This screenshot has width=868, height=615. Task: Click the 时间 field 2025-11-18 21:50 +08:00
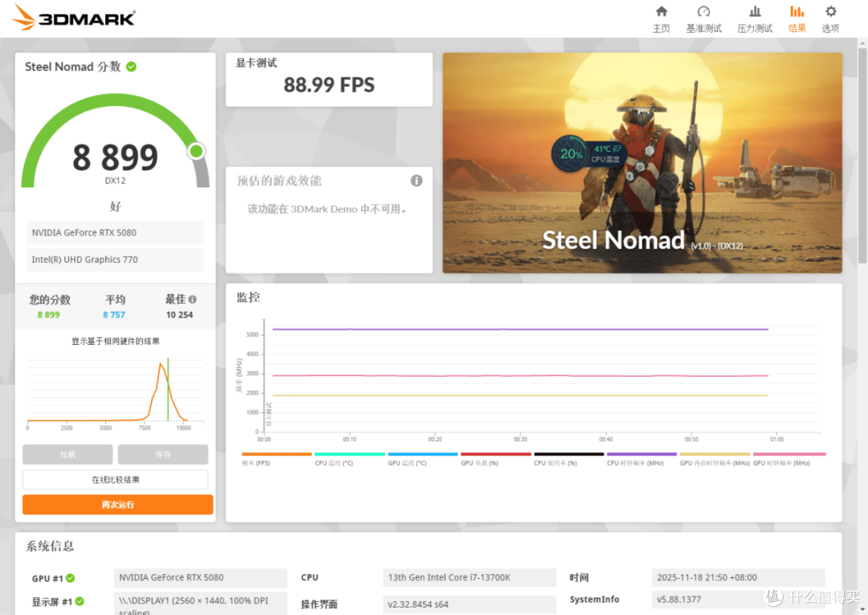[x=739, y=577]
